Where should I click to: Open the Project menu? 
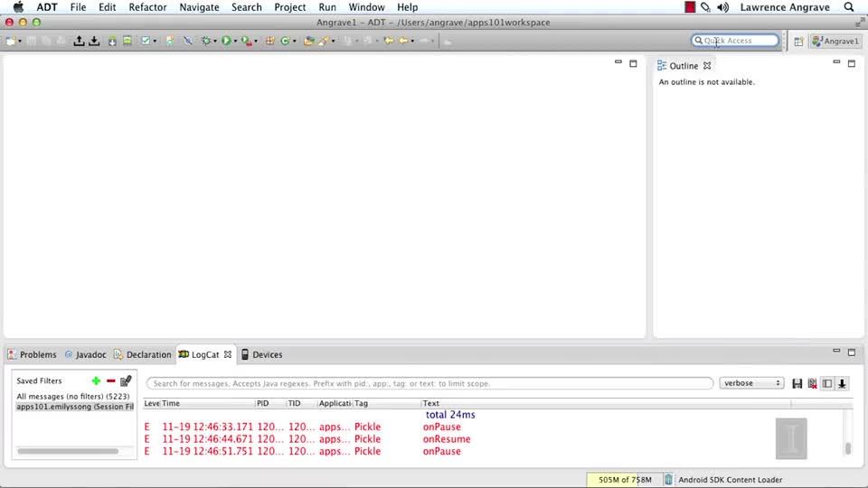tap(289, 7)
